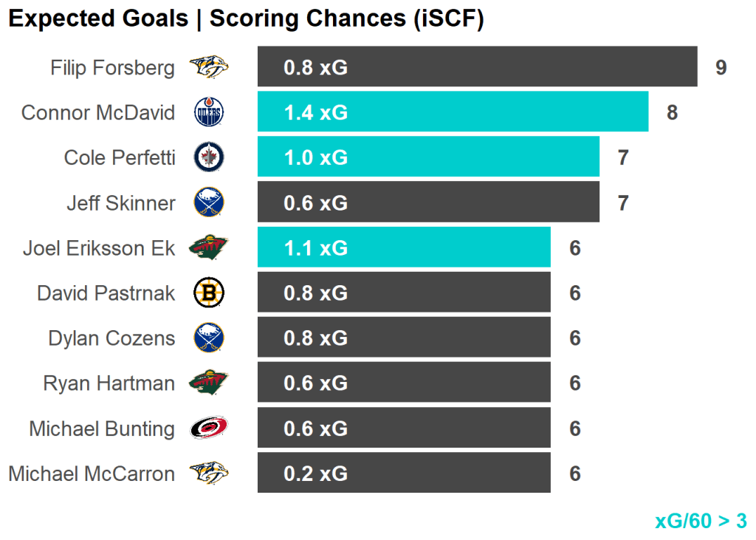
Task: Click the Predators logo beside Filip Forsberg
Action: tap(209, 68)
